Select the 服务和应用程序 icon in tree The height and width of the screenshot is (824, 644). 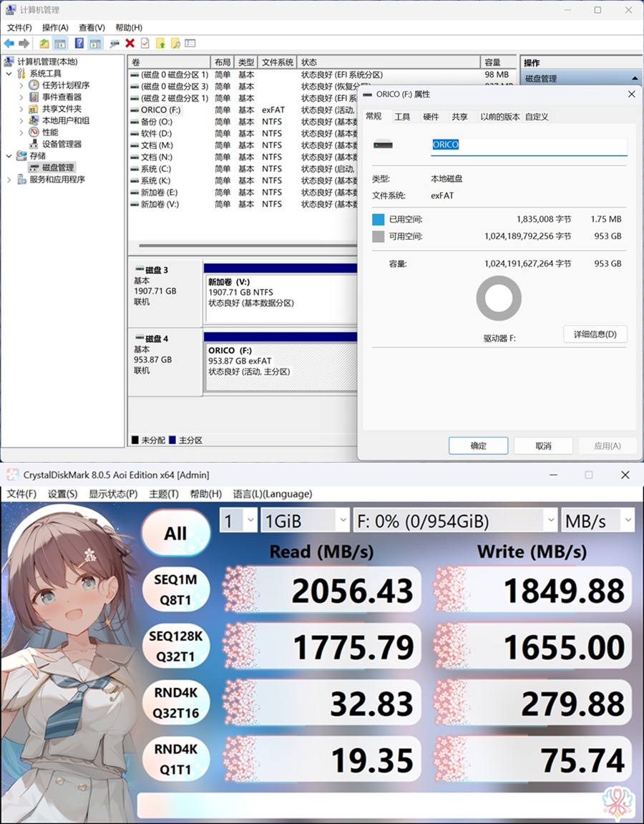click(x=21, y=180)
